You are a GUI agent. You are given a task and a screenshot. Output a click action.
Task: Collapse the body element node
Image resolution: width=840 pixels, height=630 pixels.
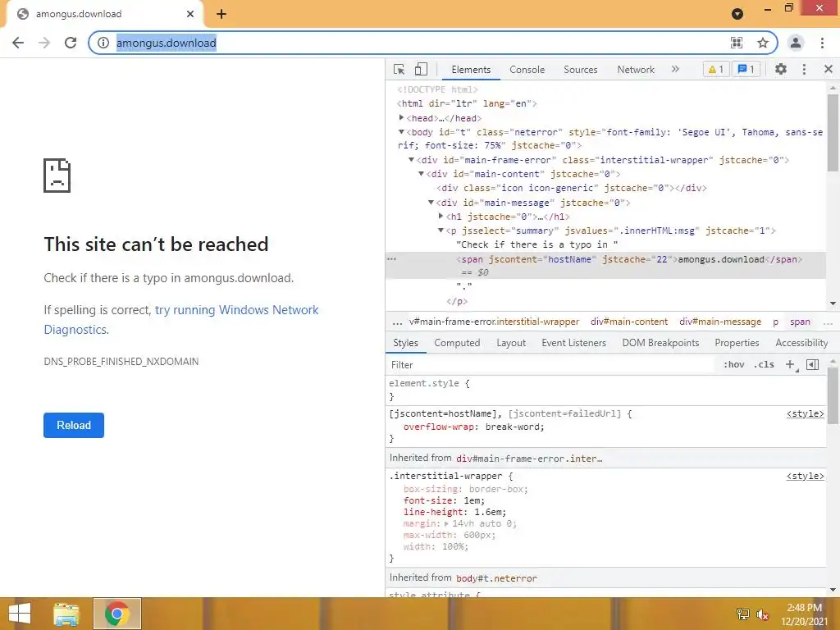401,132
